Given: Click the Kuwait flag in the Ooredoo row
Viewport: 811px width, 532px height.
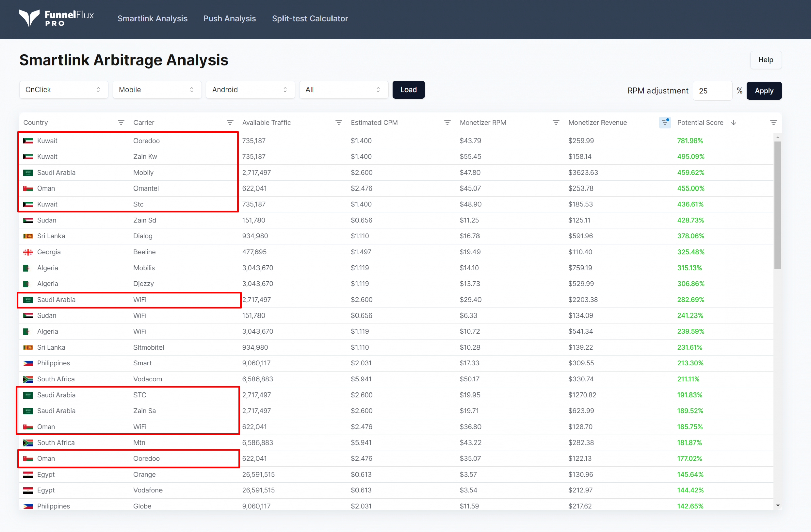Looking at the screenshot, I should (x=28, y=141).
